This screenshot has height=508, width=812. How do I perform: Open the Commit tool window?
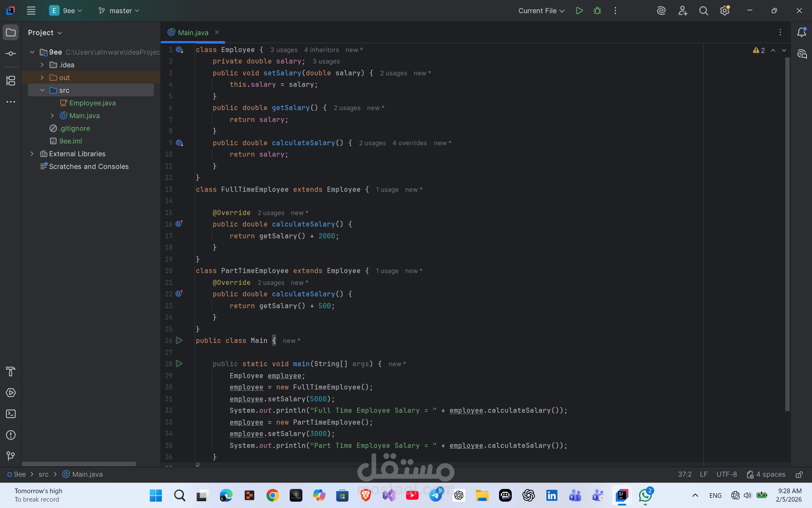[x=11, y=54]
